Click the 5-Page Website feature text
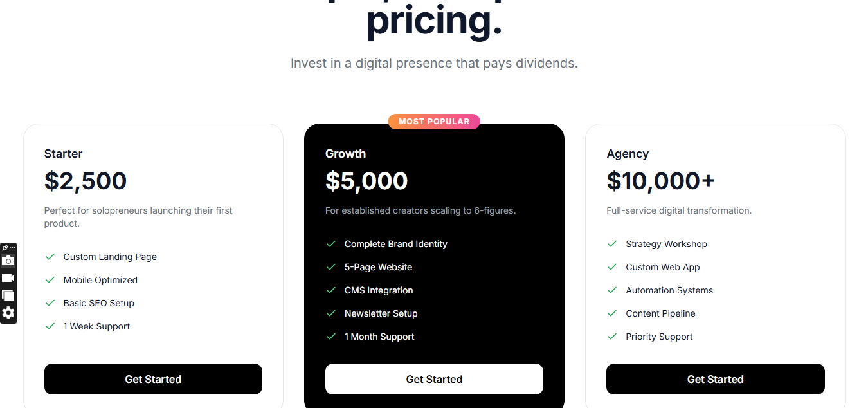Image resolution: width=868 pixels, height=408 pixels. click(378, 267)
